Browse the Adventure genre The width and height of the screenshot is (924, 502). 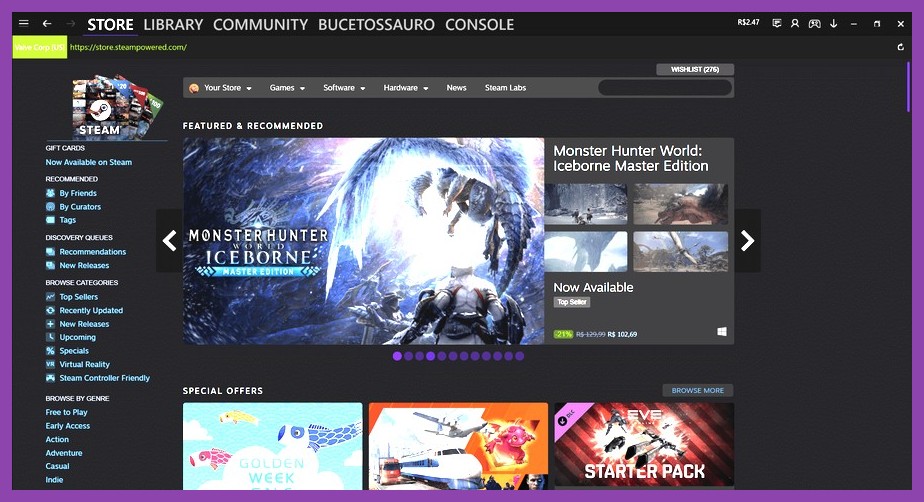[64, 453]
